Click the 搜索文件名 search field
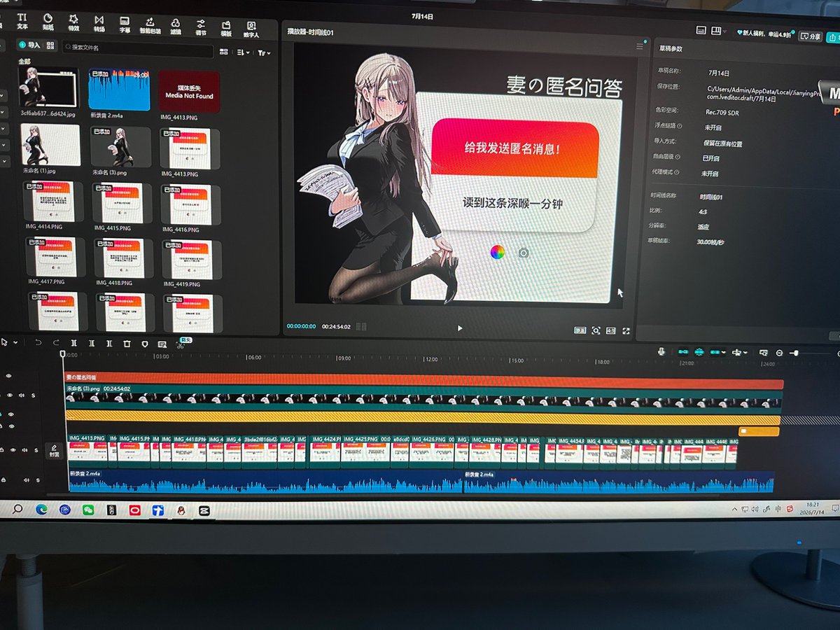 (x=137, y=48)
